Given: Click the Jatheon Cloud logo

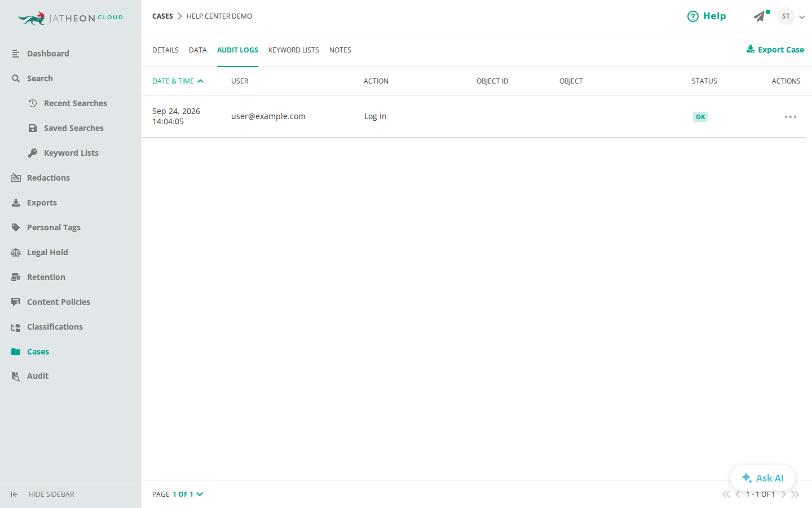Looking at the screenshot, I should [70, 18].
